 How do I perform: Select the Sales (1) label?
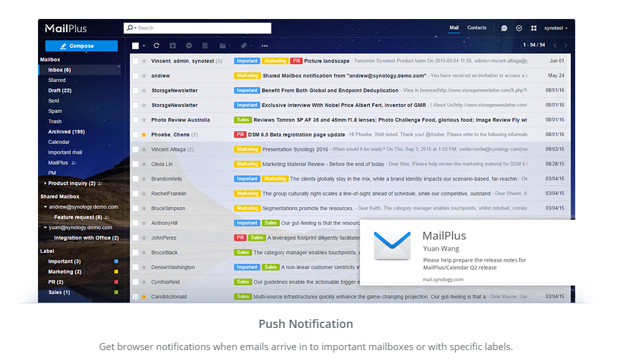[59, 293]
